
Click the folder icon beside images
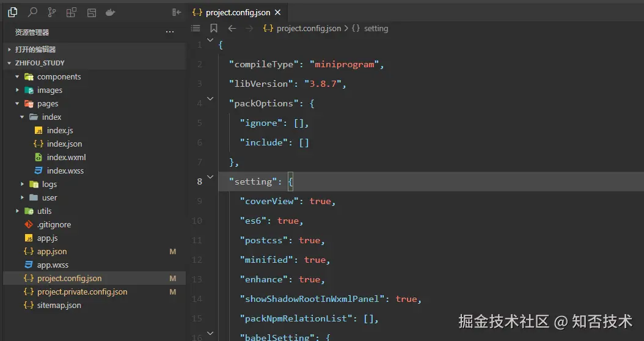[x=29, y=90]
